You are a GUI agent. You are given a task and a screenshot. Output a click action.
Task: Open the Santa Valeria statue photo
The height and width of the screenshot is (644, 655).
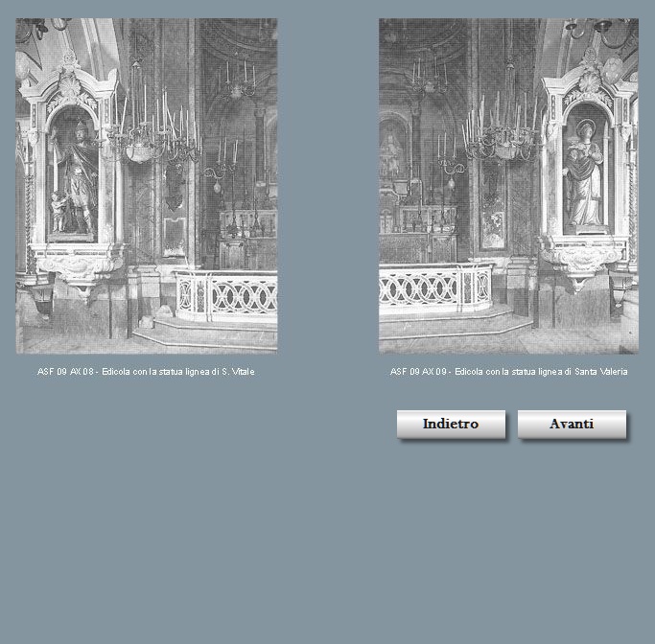pyautogui.click(x=509, y=186)
